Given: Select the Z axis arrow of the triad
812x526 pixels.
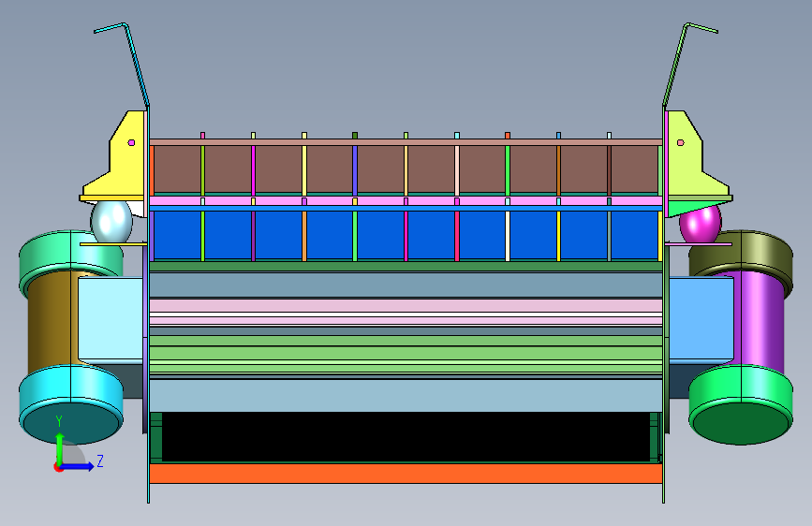Looking at the screenshot, I should 79,466.
